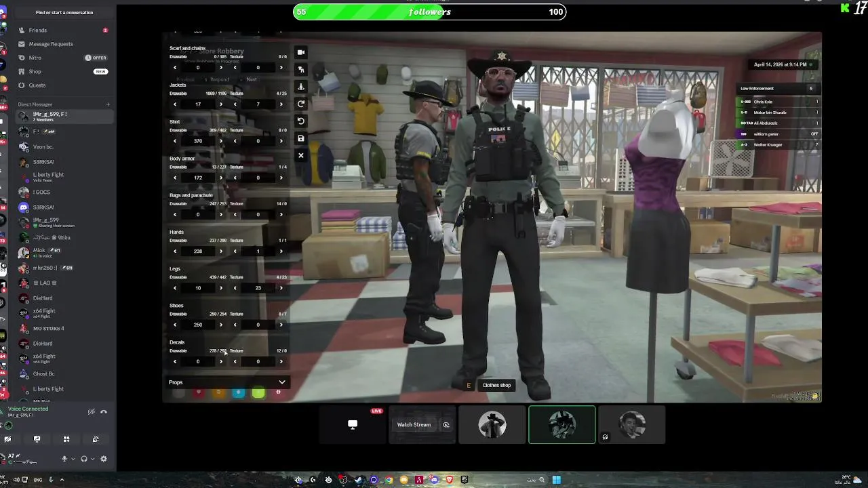Open the Epic Games Launcher taskbar icon
The height and width of the screenshot is (488, 868).
pyautogui.click(x=464, y=480)
